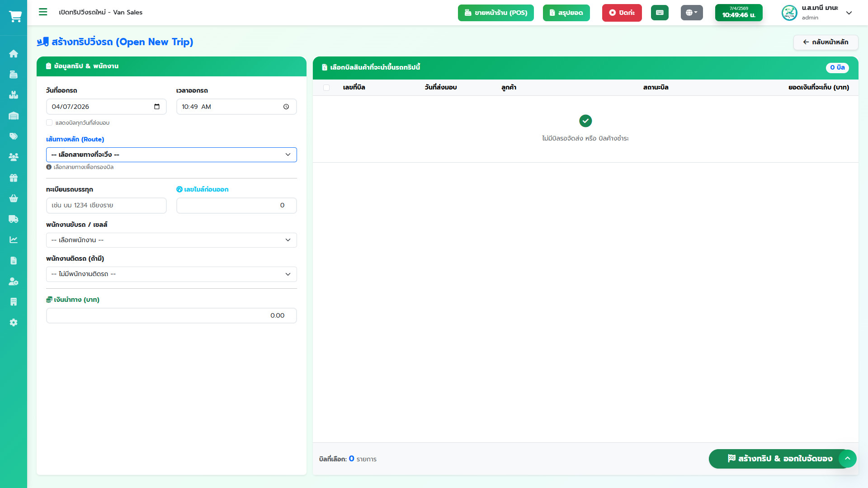868x488 pixels.
Task: Expand the globe language dropdown
Action: (691, 13)
